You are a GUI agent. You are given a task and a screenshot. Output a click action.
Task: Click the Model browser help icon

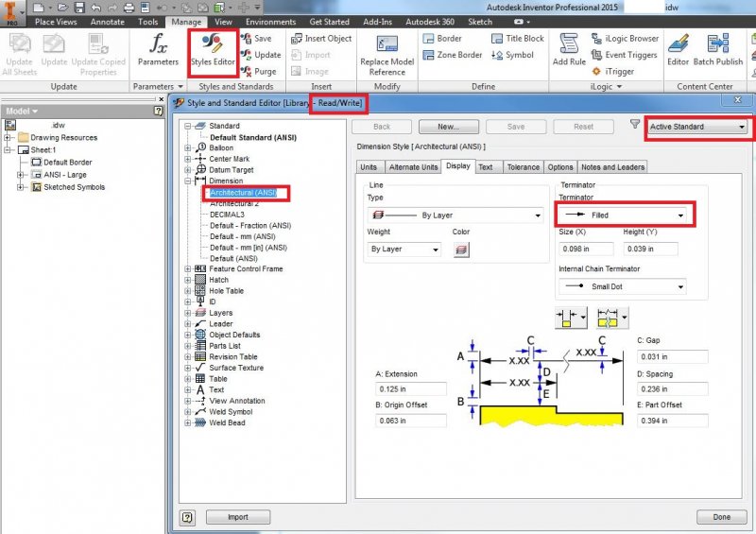click(x=158, y=111)
